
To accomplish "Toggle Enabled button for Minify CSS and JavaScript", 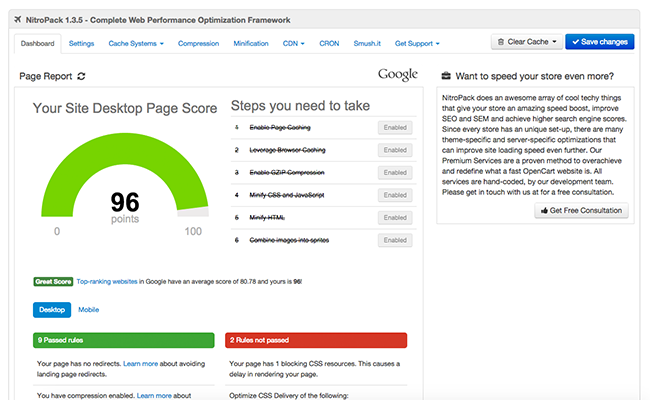I will (395, 195).
